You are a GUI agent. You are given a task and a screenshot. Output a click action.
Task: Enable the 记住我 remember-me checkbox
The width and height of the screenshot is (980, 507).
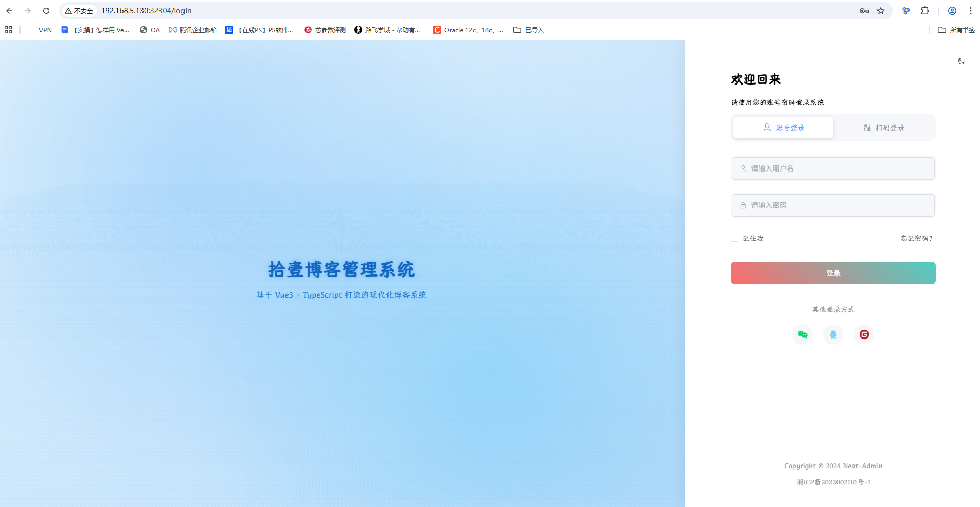pos(734,238)
